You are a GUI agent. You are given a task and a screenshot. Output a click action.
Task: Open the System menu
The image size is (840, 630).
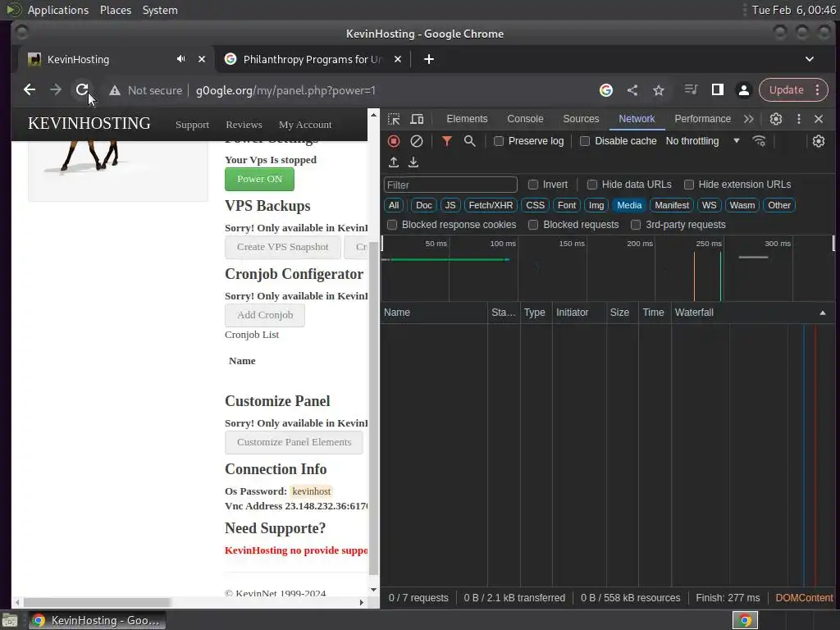coord(160,10)
